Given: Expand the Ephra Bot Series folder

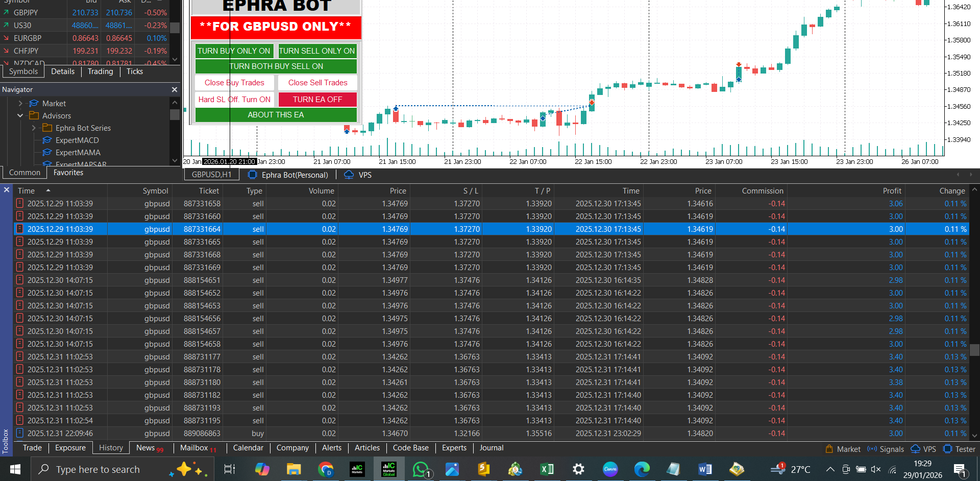Looking at the screenshot, I should (x=34, y=128).
